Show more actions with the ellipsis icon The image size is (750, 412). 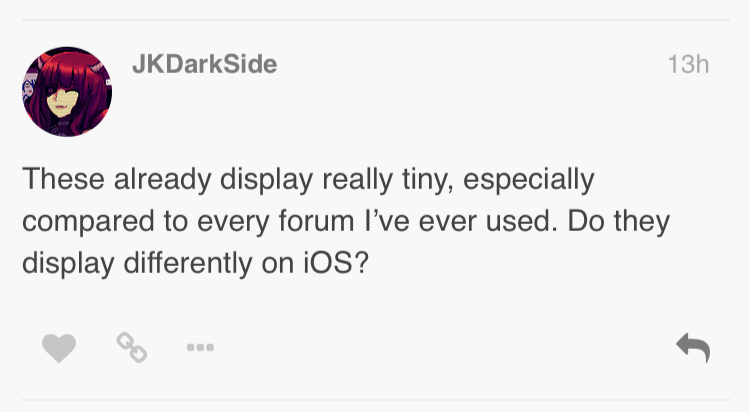pos(200,349)
